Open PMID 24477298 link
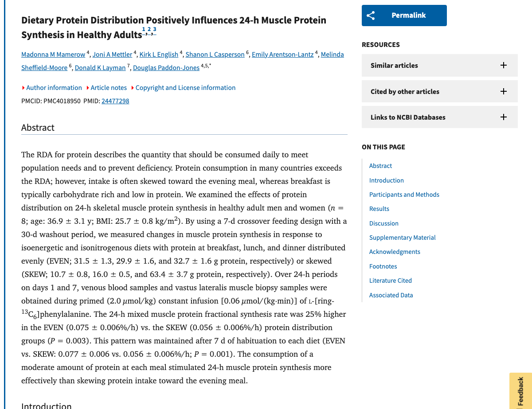 [x=115, y=101]
